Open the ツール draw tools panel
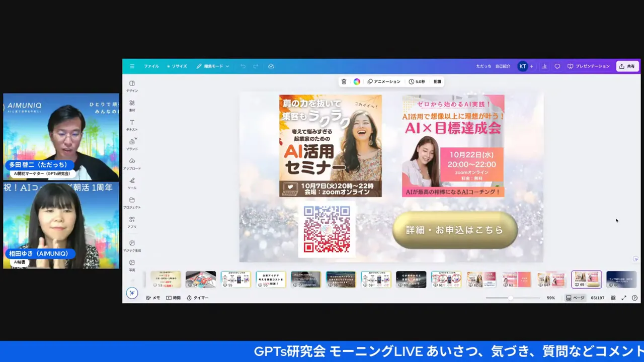This screenshot has width=644, height=362. coord(132,183)
